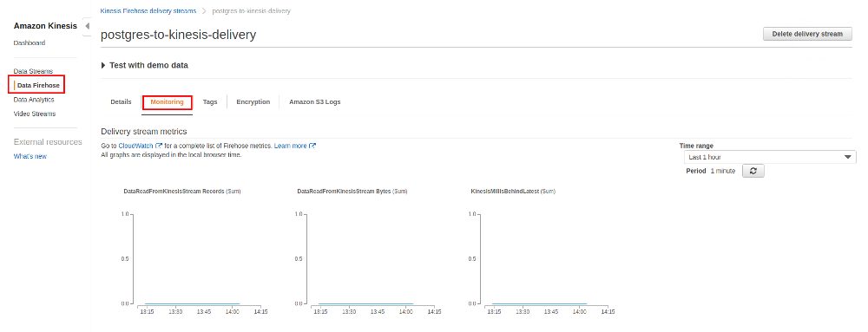Viewport: 868px width, 332px height.
Task: Click the Amazon Kinesis sidebar title
Action: click(x=45, y=26)
